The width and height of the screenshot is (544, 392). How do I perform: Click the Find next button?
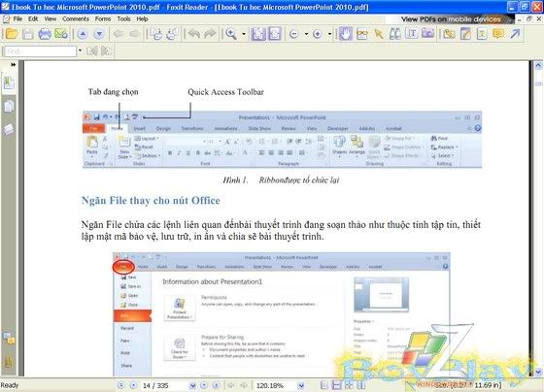[x=106, y=51]
